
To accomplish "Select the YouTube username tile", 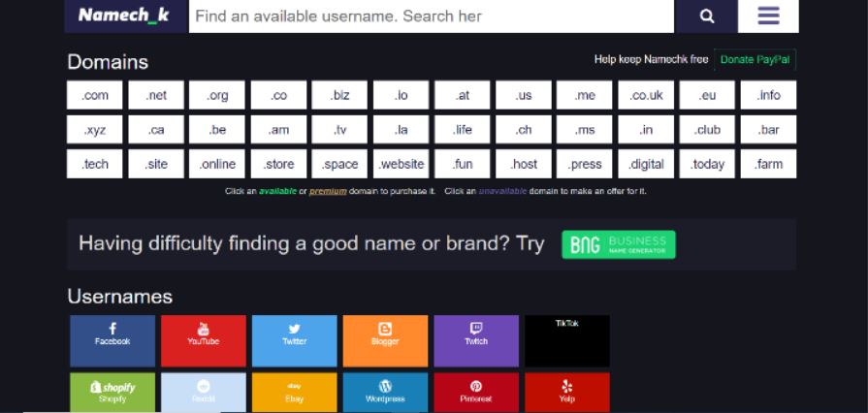I will 203,339.
